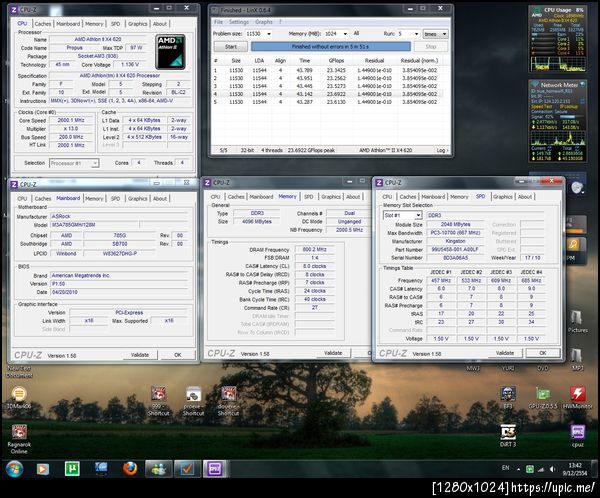Open the 'Log >' button in LinX status bar
Screen dimensions: 600x498
pyautogui.click(x=442, y=150)
